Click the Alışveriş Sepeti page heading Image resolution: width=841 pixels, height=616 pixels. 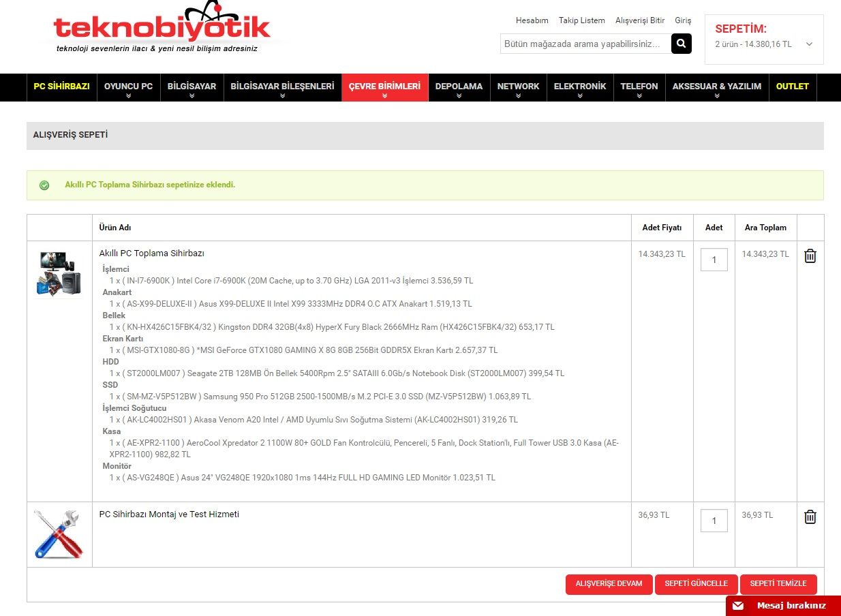[x=70, y=135]
